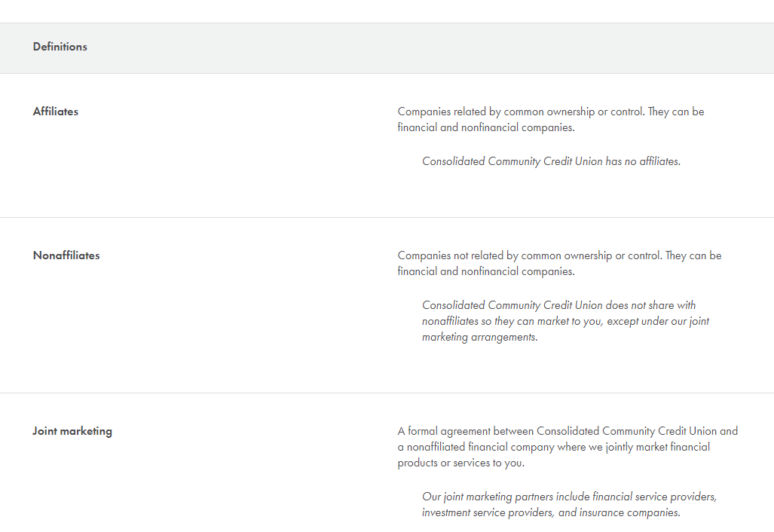Screen dimensions: 774x532
Task: Click the 'A formal agreement between' sentence
Action: [467, 431]
